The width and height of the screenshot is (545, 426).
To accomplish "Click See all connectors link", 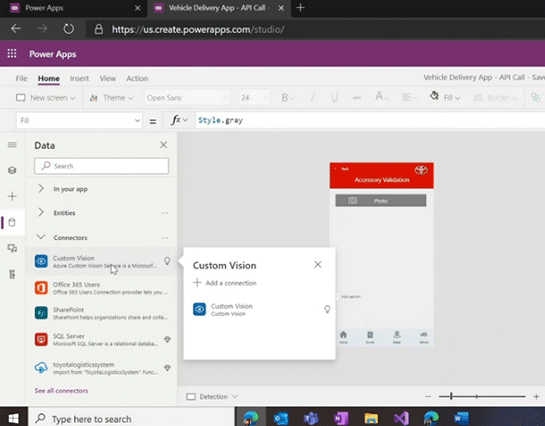I will click(61, 391).
